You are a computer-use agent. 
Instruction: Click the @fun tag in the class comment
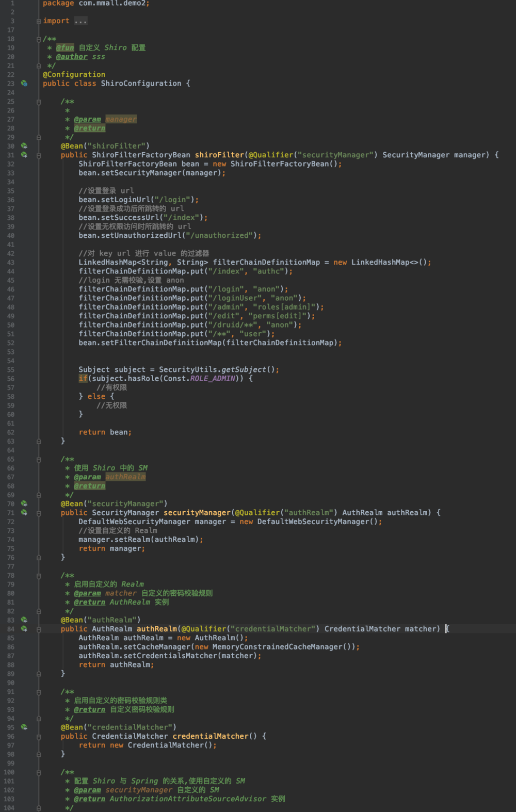coord(65,47)
